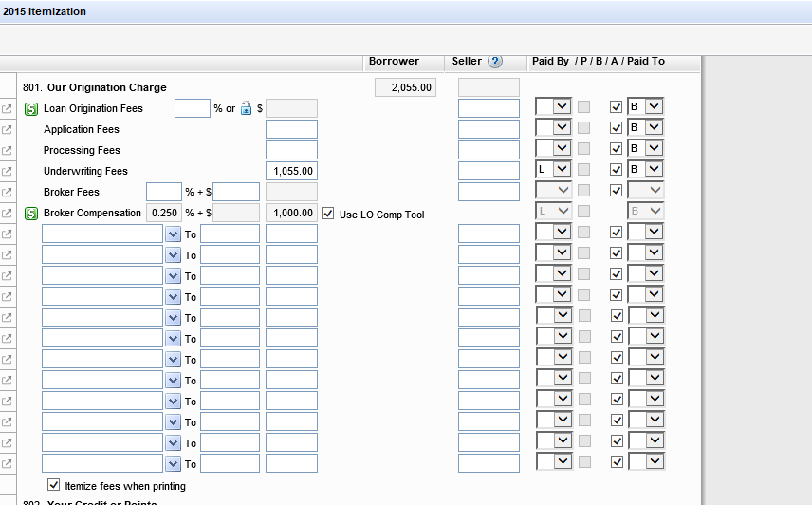Click the pop-out icon left of Underwriting Fees

tap(8, 171)
